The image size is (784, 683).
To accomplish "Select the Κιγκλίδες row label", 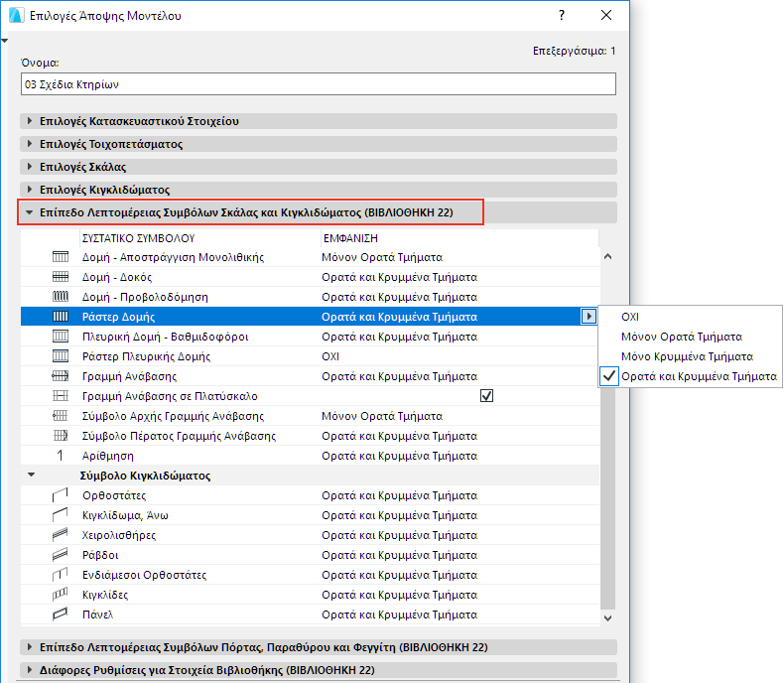I will click(x=105, y=595).
